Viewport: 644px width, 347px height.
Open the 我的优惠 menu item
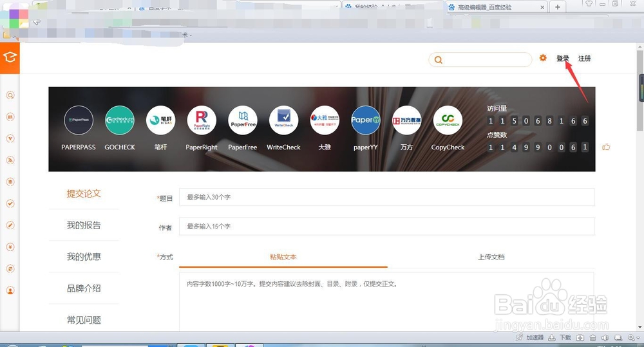pos(84,257)
